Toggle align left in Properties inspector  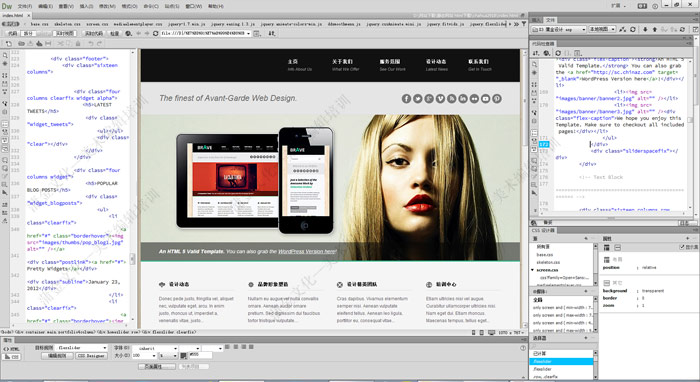pyautogui.click(x=227, y=347)
